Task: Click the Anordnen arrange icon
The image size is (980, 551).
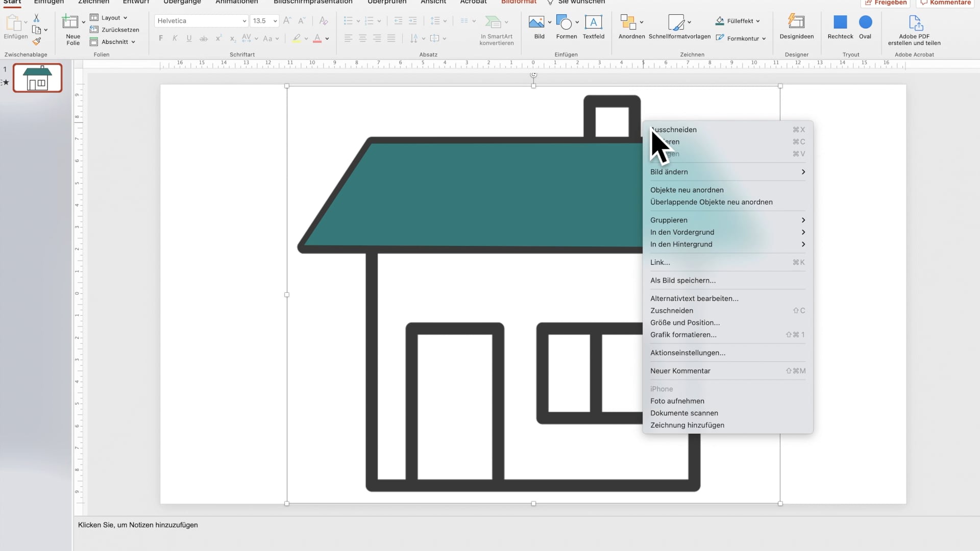Action: click(628, 22)
